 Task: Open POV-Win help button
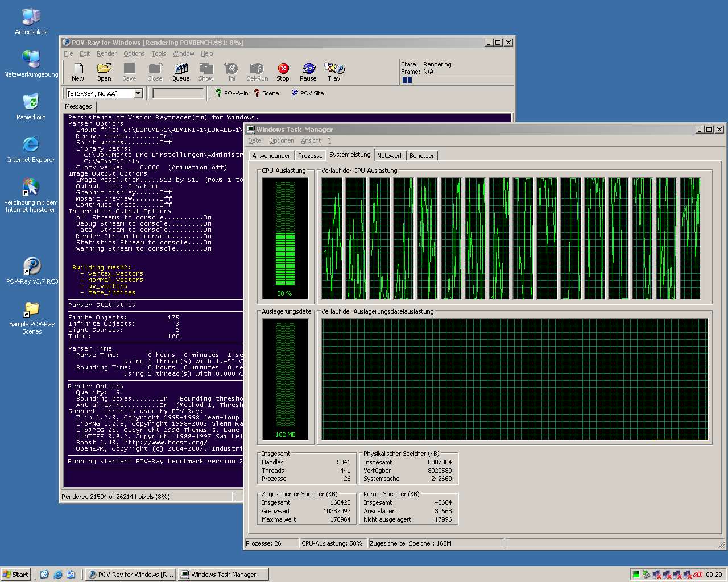tap(231, 93)
